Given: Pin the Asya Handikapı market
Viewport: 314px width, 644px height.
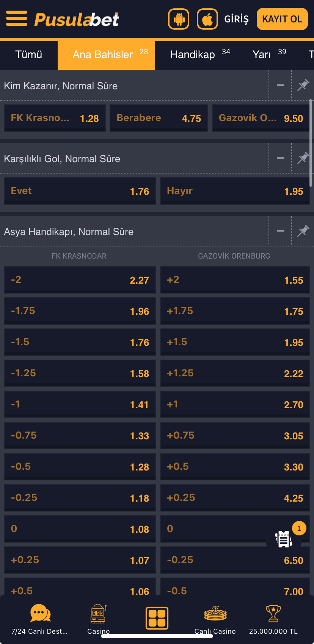Looking at the screenshot, I should (x=303, y=231).
